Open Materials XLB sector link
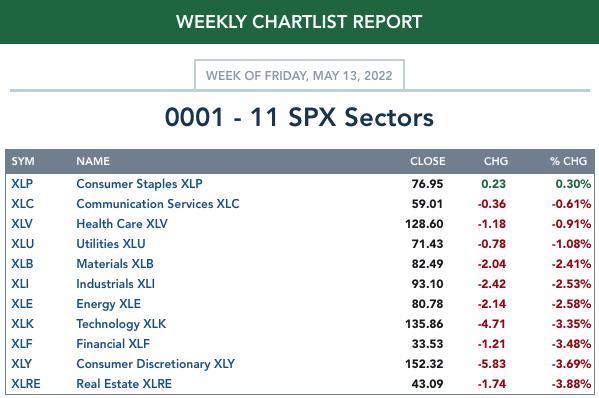Screen dimensions: 599x398 pos(115,264)
